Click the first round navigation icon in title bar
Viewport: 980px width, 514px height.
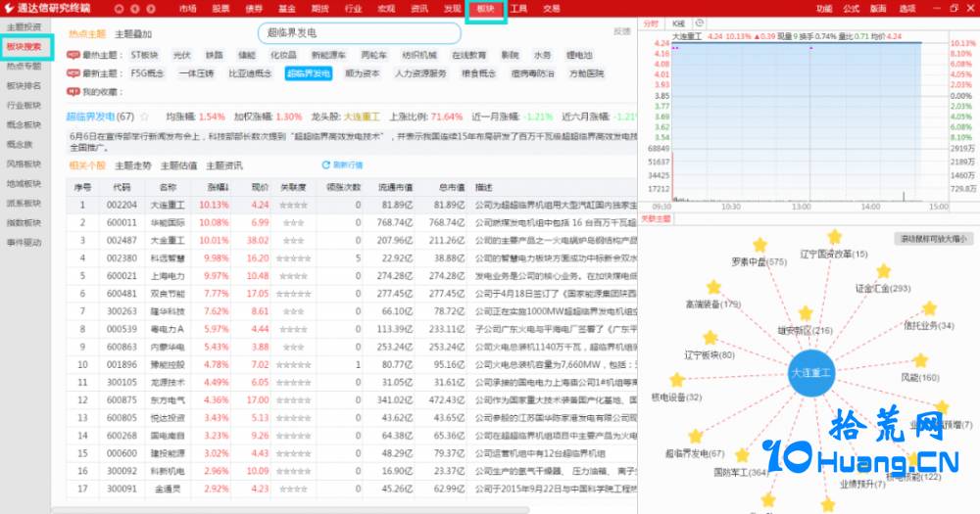[120, 9]
